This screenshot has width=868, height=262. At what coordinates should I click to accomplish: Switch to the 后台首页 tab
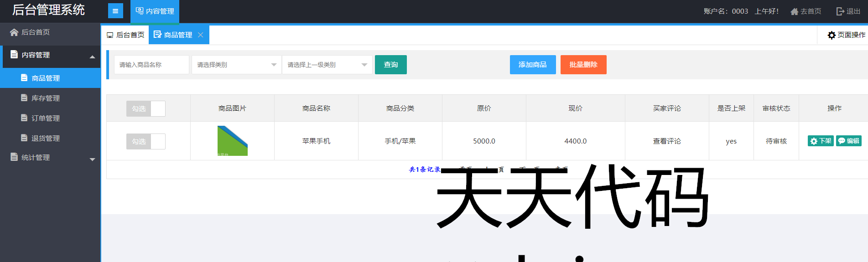point(125,35)
